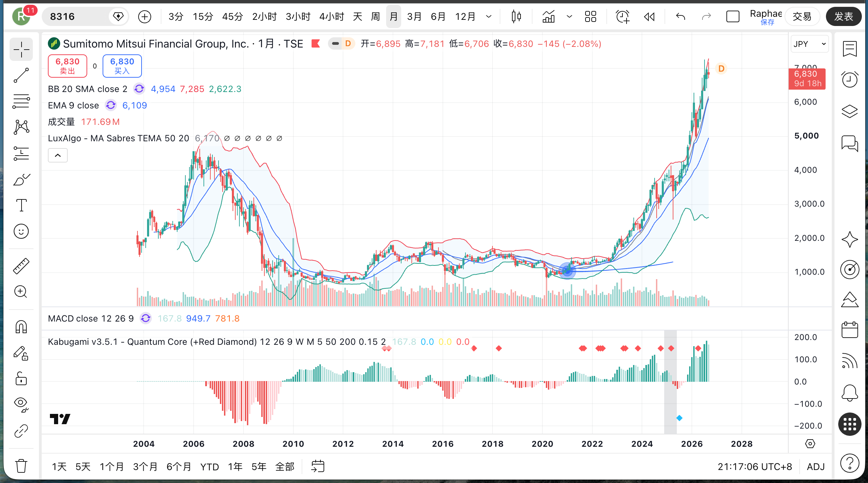Screen dimensions: 868x483
Task: Open the JPY currency dropdown
Action: tap(810, 44)
